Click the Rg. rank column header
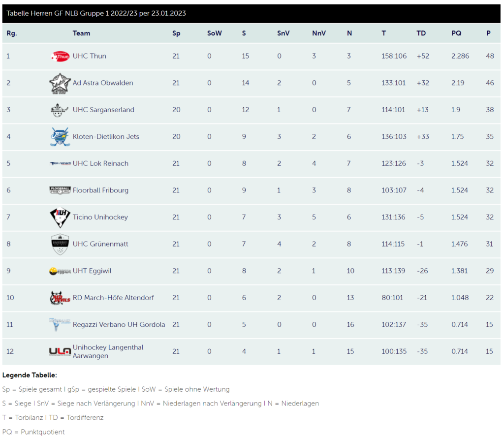This screenshot has height=436, width=504. tap(12, 33)
